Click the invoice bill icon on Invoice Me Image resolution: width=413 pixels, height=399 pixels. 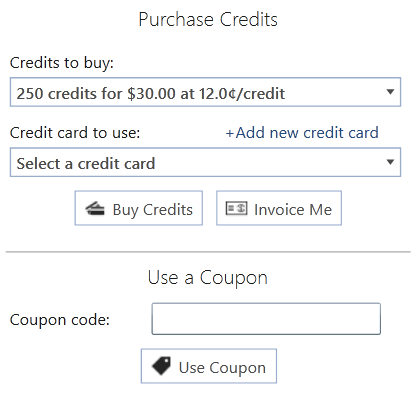pos(236,208)
